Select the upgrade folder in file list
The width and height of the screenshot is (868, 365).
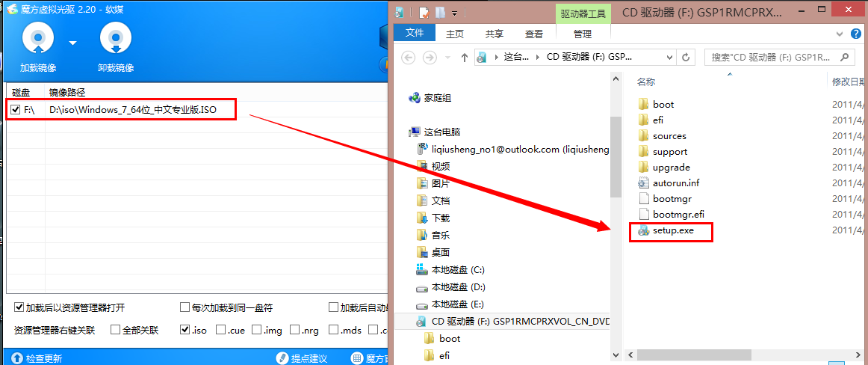(664, 168)
